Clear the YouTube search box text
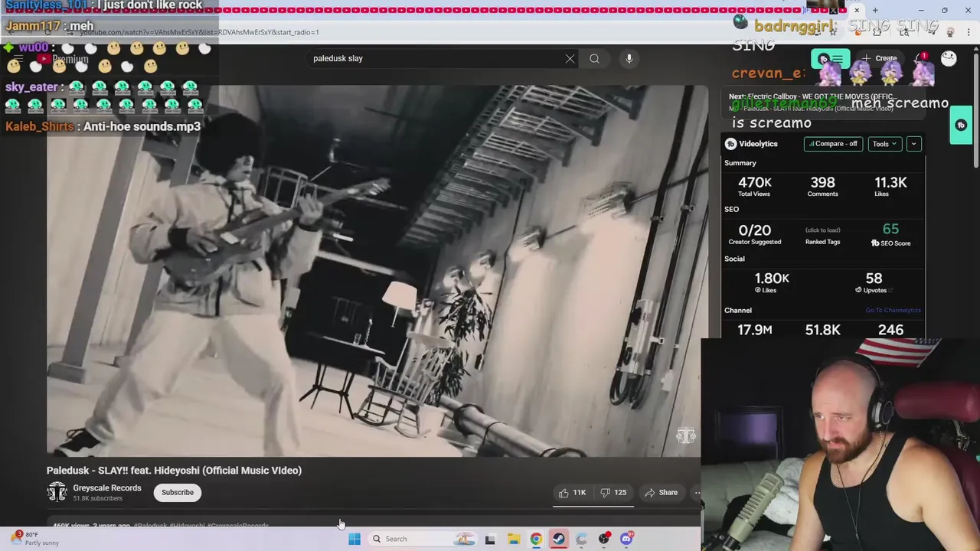The height and width of the screenshot is (551, 980). (x=570, y=58)
